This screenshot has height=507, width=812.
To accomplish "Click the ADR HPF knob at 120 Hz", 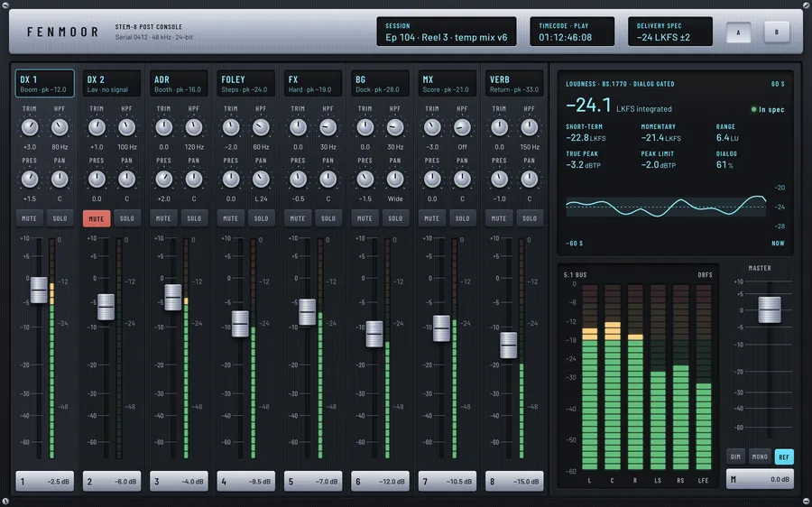I will (194, 127).
